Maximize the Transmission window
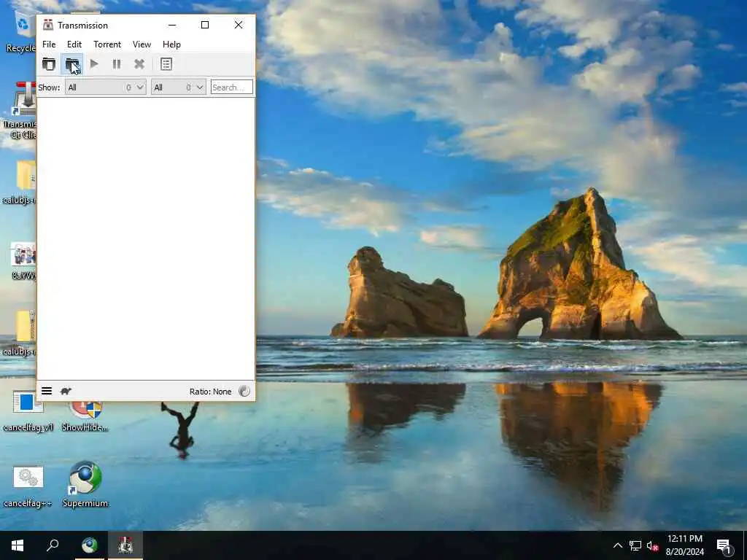Image resolution: width=747 pixels, height=560 pixels. tap(205, 25)
